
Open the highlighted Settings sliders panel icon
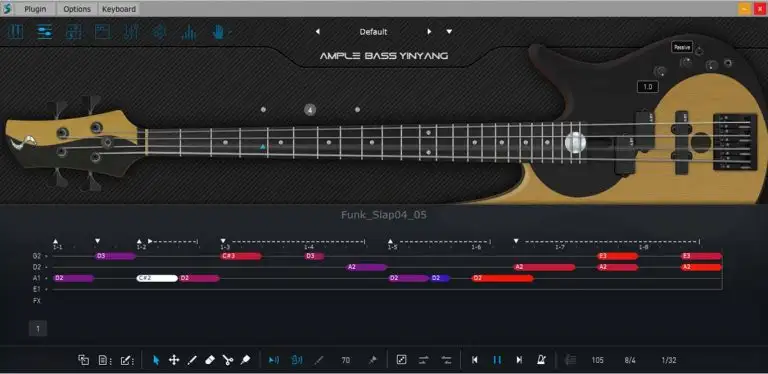point(45,32)
